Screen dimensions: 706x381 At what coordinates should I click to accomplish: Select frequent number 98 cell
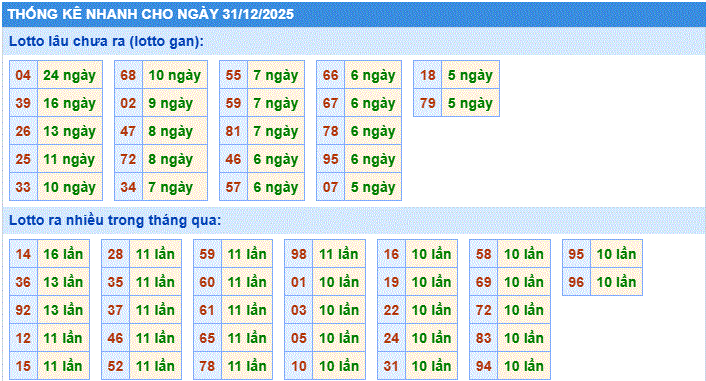tap(299, 254)
